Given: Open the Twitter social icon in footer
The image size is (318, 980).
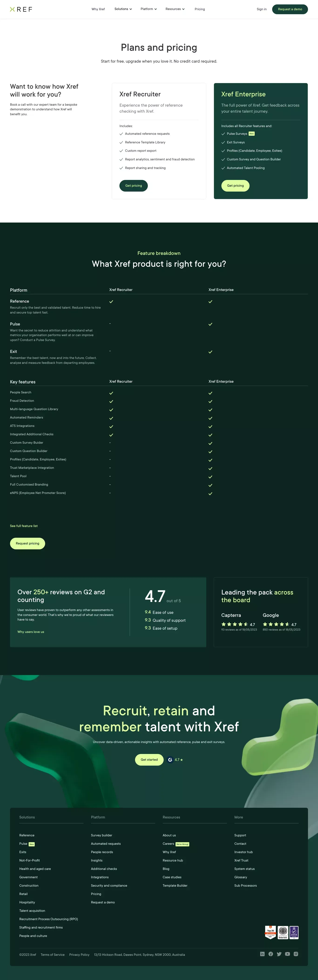Looking at the screenshot, I should coord(279,954).
